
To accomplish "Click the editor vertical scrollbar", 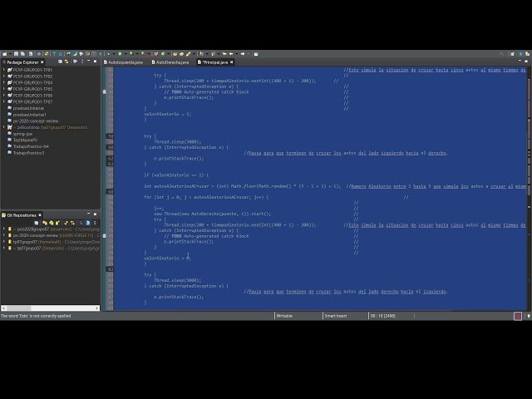I will tap(529, 189).
